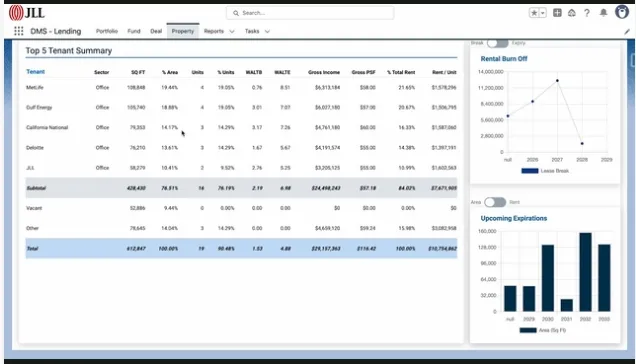Image resolution: width=636 pixels, height=364 pixels.
Task: Expand the Reports tab chevron
Action: coord(232,31)
